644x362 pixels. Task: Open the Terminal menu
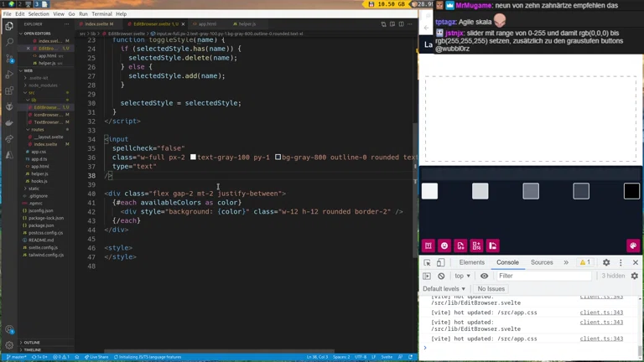coord(101,14)
